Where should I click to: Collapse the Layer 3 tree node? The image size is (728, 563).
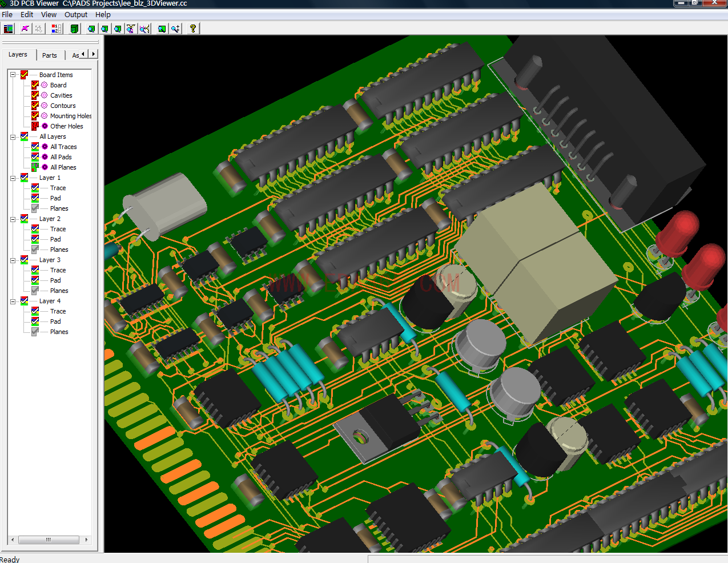click(x=13, y=260)
